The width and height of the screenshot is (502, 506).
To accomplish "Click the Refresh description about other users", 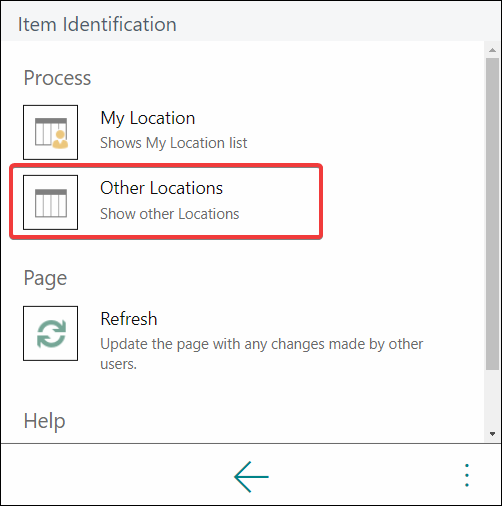I will tap(262, 354).
